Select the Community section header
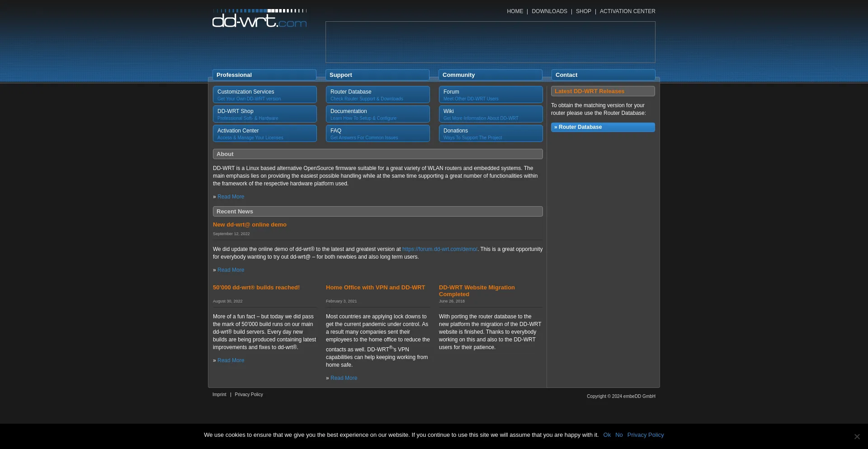868x449 pixels. (491, 75)
